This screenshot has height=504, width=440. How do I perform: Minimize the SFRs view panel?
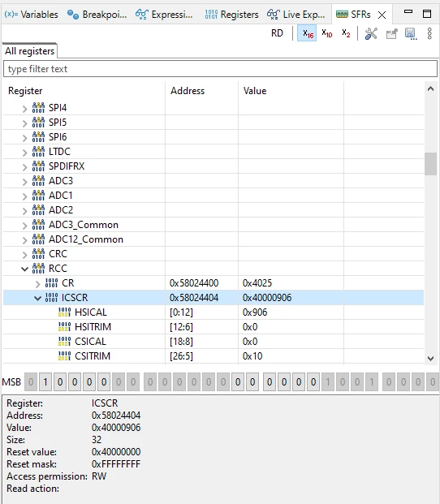coord(408,11)
